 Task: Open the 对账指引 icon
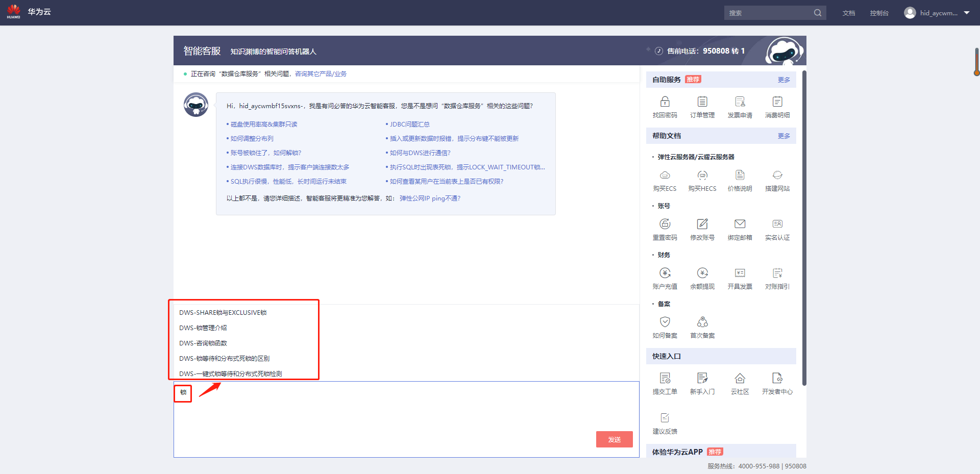[x=777, y=273]
